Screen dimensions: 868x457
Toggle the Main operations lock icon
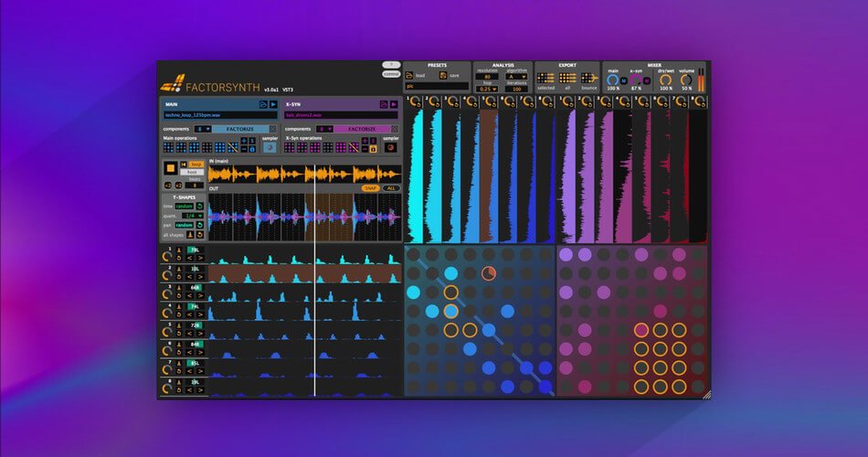point(252,149)
